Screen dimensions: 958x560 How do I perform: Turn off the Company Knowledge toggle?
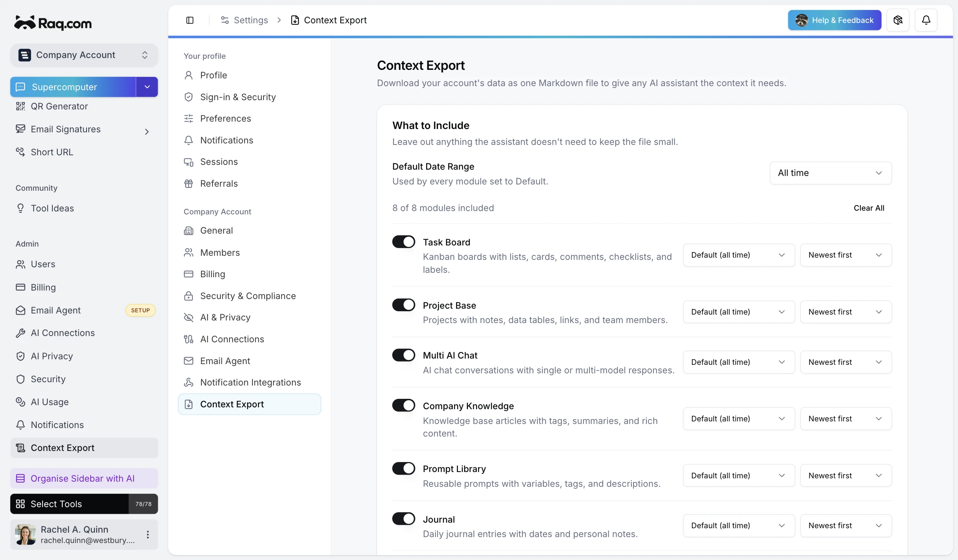click(x=403, y=405)
